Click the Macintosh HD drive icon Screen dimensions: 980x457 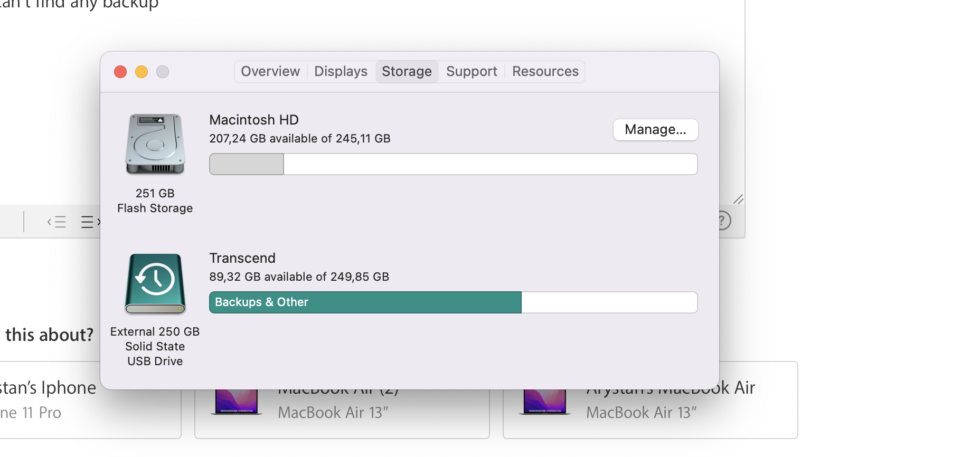(x=155, y=144)
